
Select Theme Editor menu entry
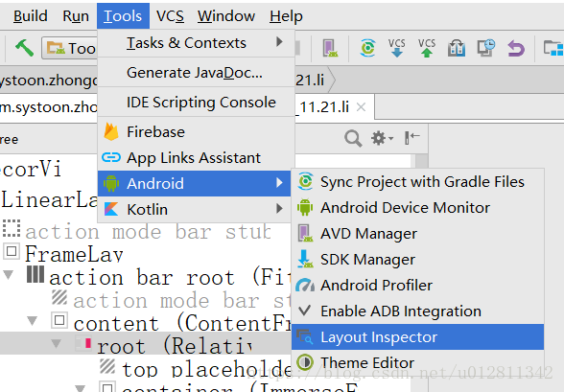(x=417, y=363)
